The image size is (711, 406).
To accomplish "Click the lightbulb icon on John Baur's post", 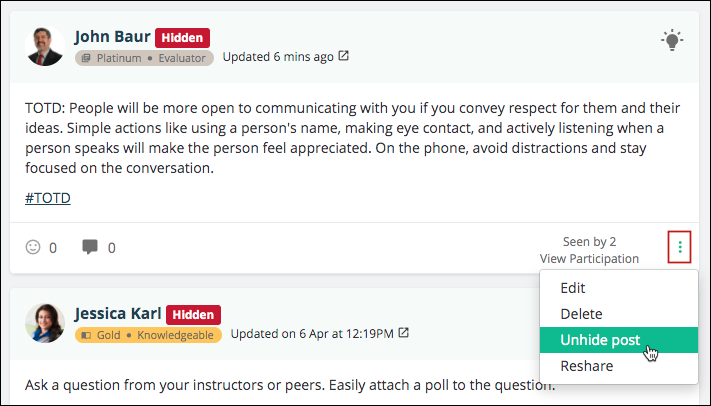I will click(x=672, y=40).
